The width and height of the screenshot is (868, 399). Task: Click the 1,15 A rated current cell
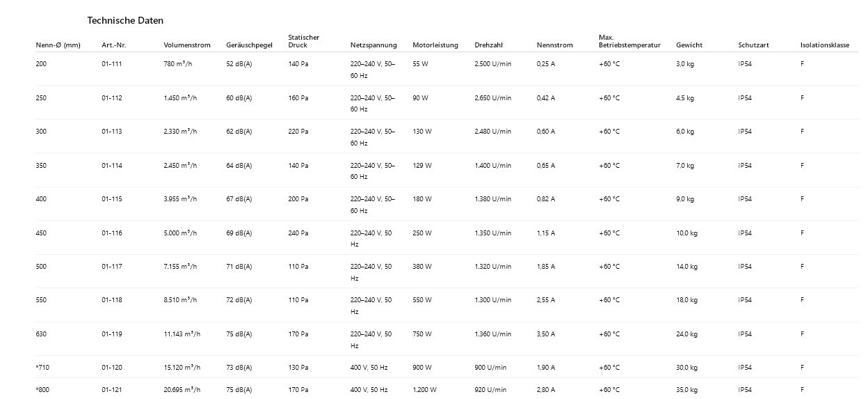click(546, 233)
